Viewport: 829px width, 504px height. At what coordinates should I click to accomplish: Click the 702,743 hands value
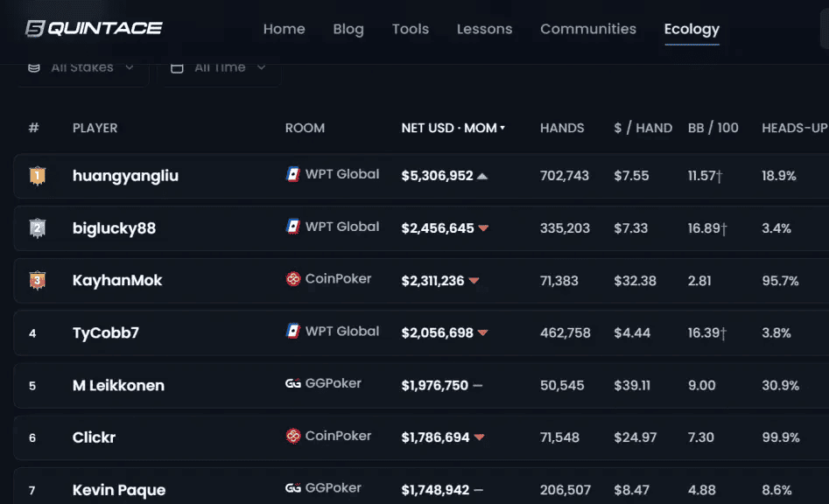pyautogui.click(x=564, y=175)
